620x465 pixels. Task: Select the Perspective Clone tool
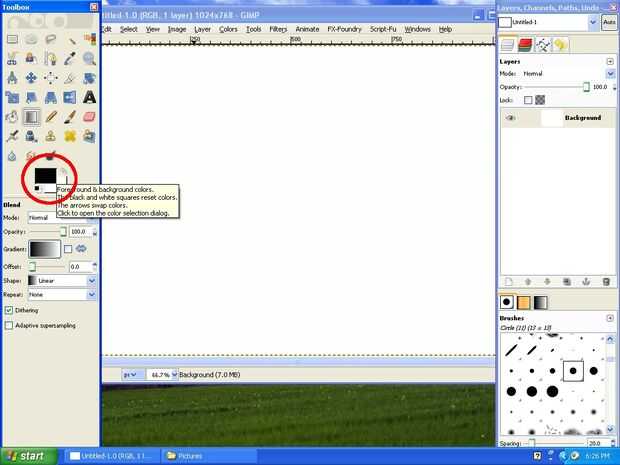coord(89,136)
